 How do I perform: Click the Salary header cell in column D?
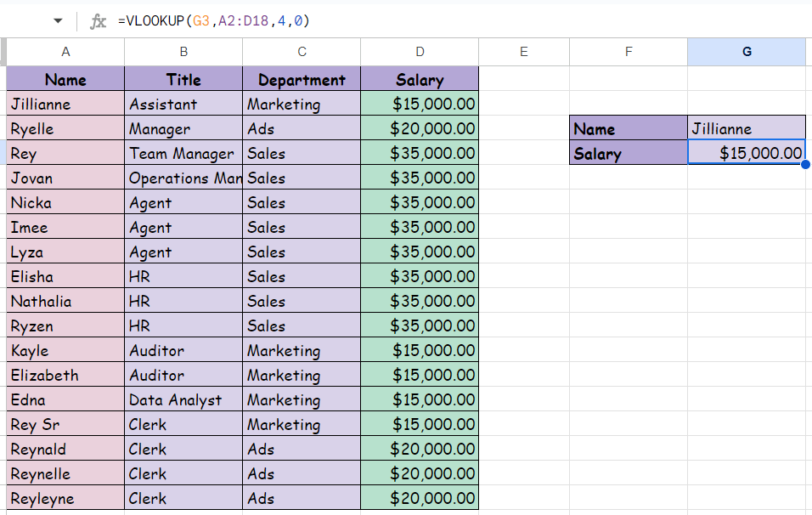(420, 80)
